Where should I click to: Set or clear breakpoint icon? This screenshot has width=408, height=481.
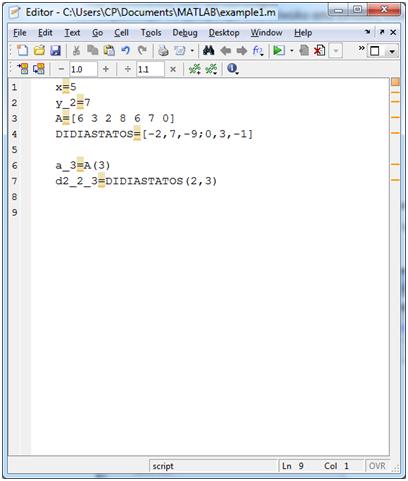coord(304,51)
